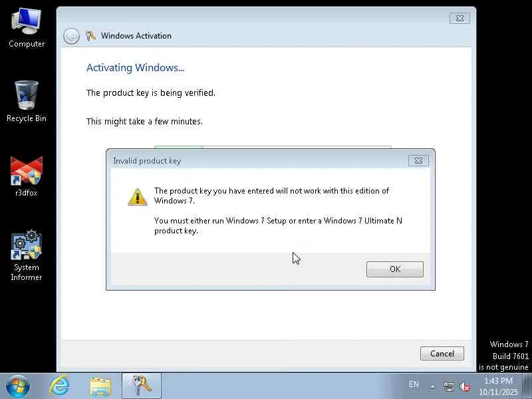Click the keys icon beside the Windows Activation title

pyautogui.click(x=90, y=36)
